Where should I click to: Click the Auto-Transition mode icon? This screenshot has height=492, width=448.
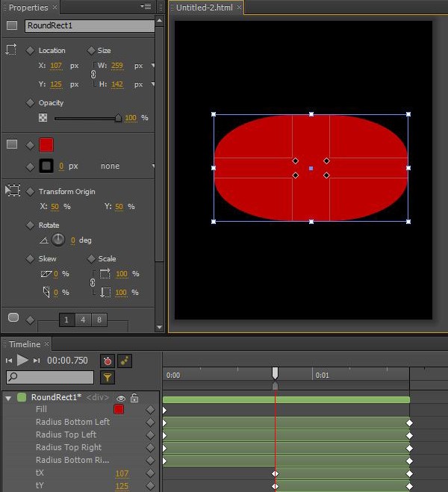125,360
